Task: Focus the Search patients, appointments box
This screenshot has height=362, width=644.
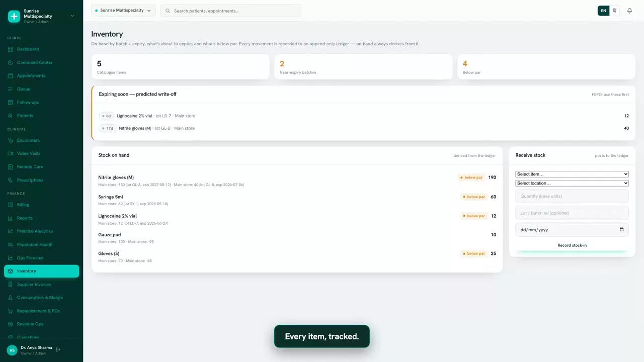Action: 231,11
